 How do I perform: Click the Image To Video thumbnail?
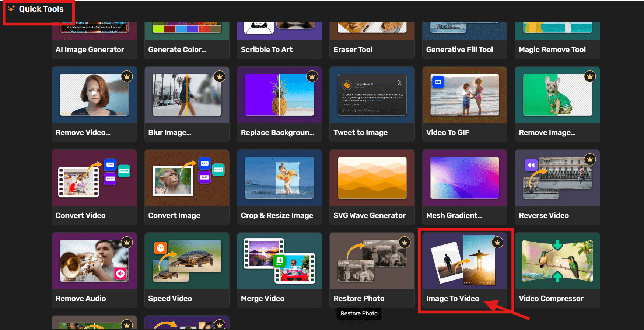pos(465,261)
